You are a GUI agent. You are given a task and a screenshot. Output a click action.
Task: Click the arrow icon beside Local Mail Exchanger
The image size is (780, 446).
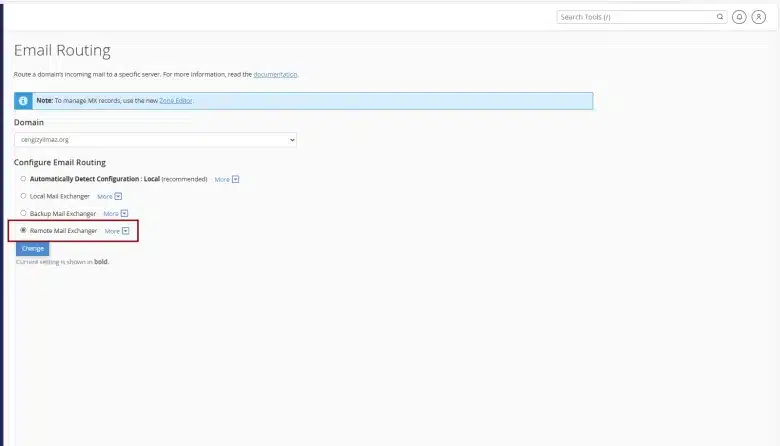(x=118, y=197)
